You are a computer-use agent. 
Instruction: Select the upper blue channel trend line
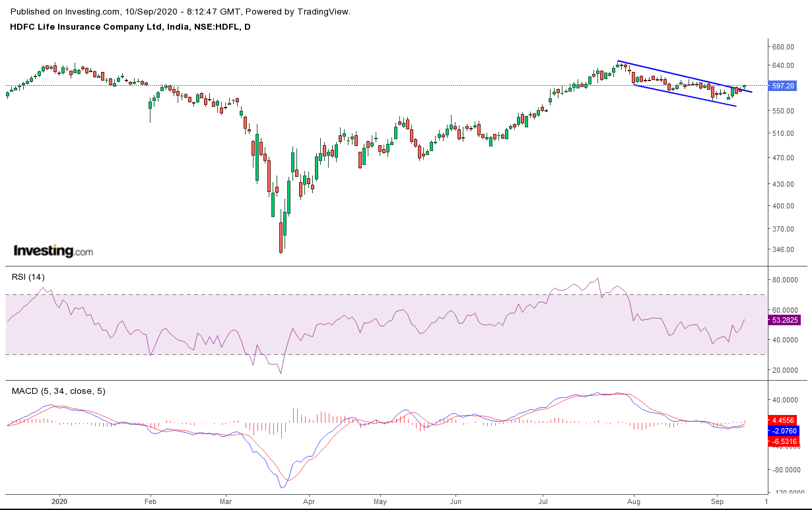coord(684,77)
